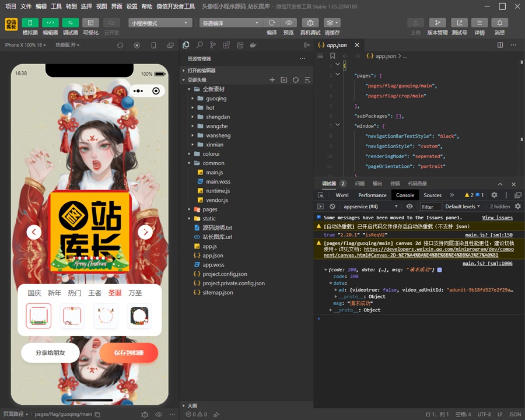This screenshot has width=525, height=420.
Task: Open the 工具 menu
Action: 56,6
